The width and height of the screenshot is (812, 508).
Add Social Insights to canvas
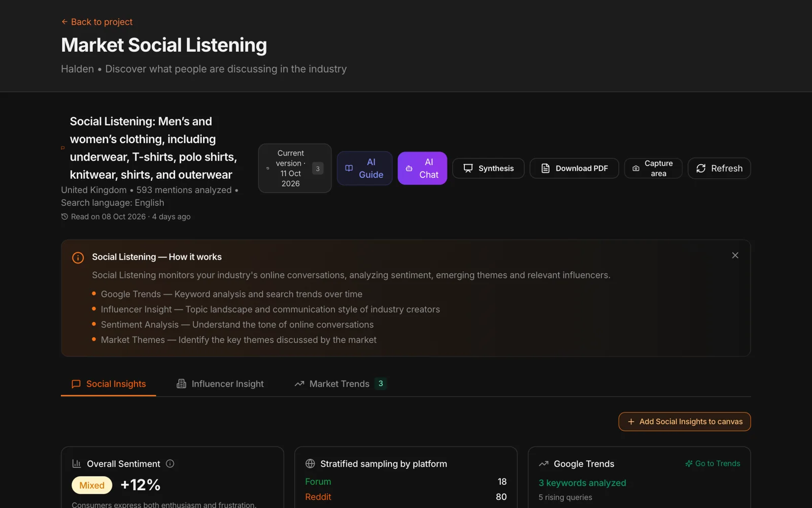[x=685, y=422]
